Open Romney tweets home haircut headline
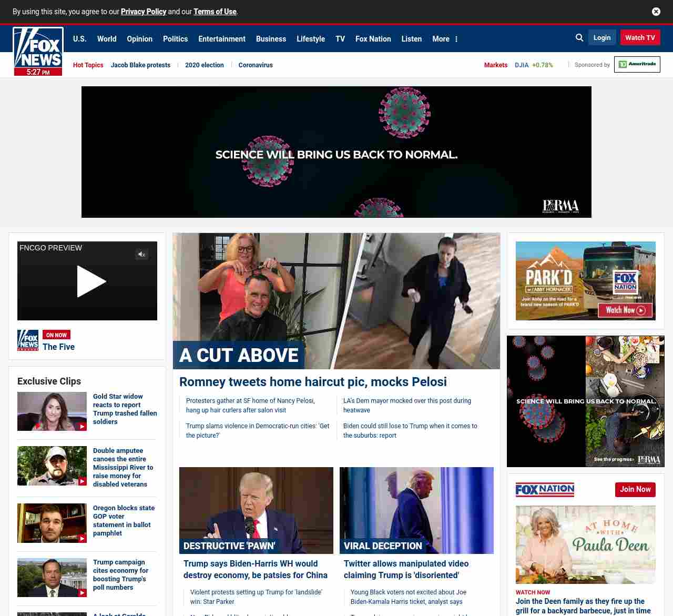 click(x=313, y=382)
